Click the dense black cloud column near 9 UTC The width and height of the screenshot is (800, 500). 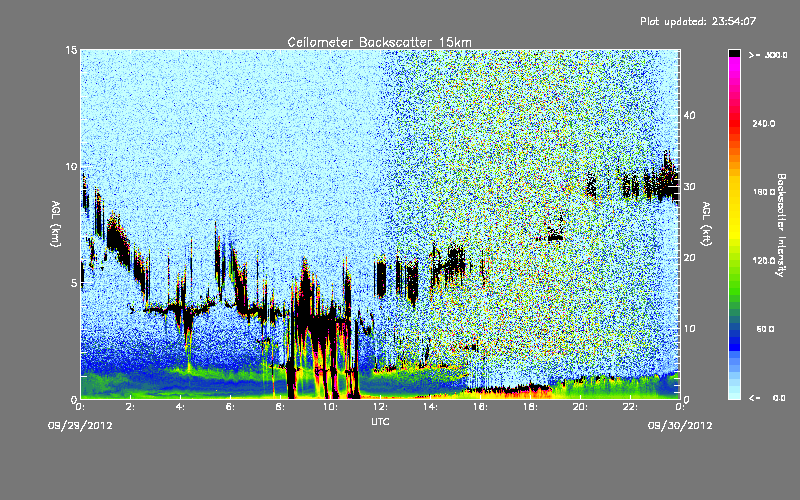coord(306,296)
